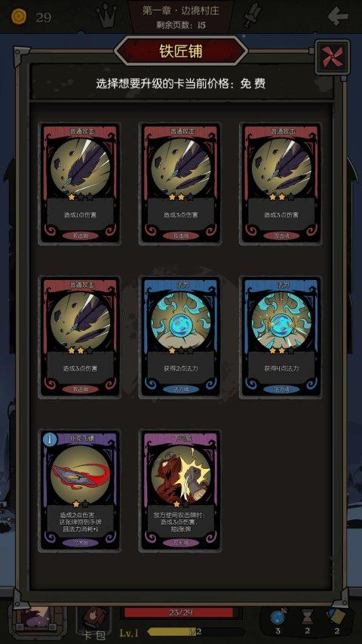This screenshot has width=362, height=644.
Task: Select the 法力 card granting 4 mana
Action: [x=281, y=337]
